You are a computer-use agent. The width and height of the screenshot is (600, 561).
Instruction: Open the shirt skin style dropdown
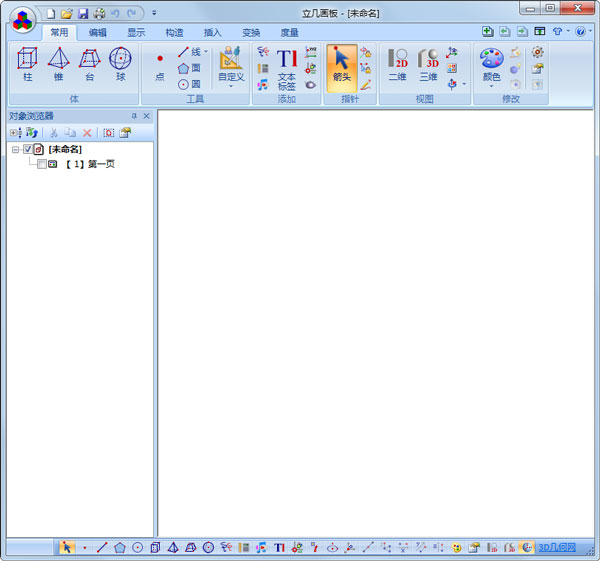pyautogui.click(x=568, y=31)
